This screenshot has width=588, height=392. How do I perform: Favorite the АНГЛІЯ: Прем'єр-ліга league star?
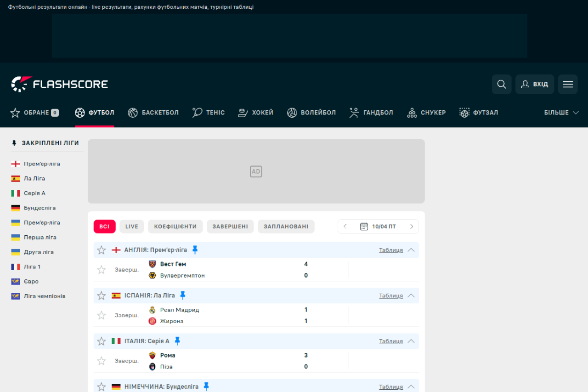pos(101,250)
